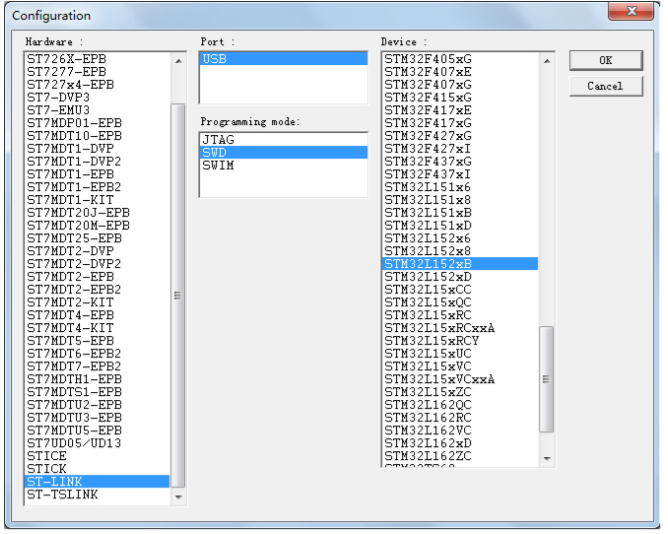Select ST7MDTH1-EPB hardware
The height and width of the screenshot is (534, 668).
98,379
